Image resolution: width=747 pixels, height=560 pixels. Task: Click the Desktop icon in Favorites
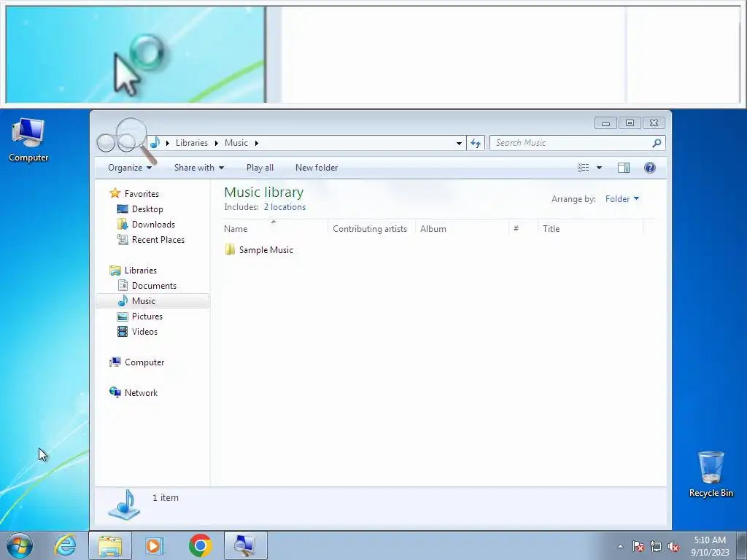click(x=123, y=209)
